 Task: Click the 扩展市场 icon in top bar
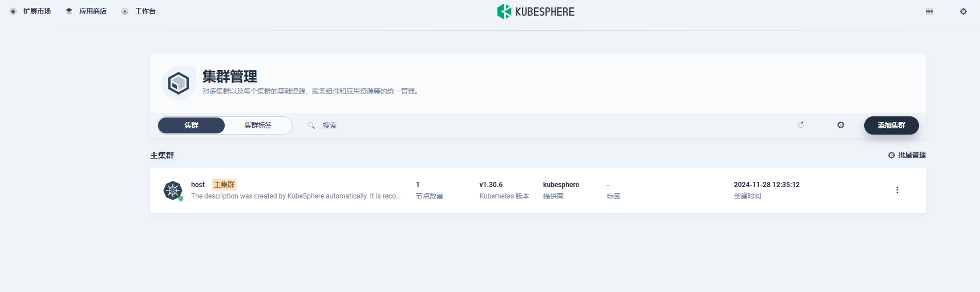13,11
